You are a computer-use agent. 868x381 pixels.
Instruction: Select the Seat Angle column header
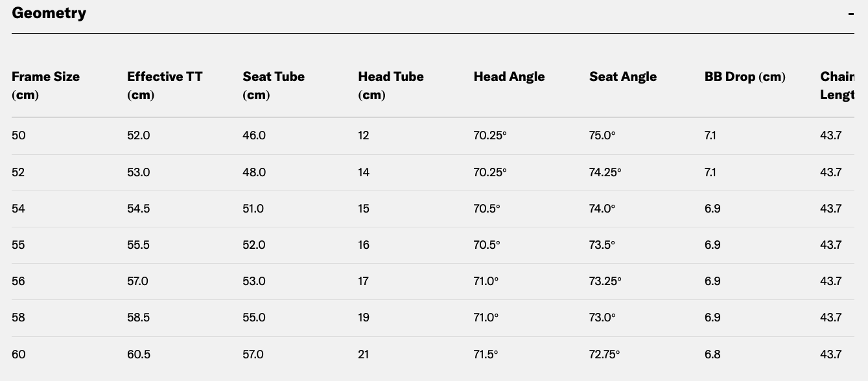(623, 76)
